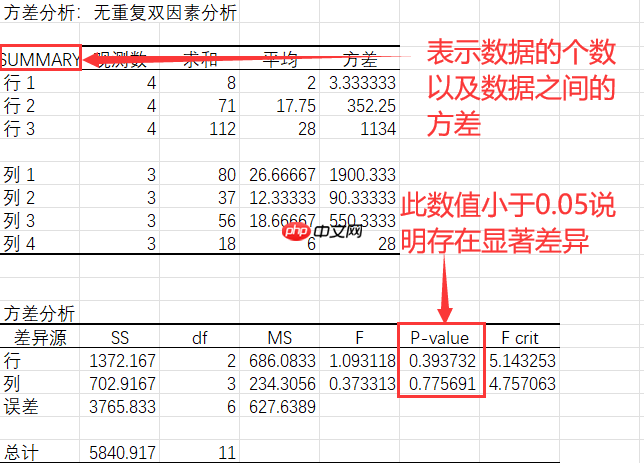Click the '方差分析' section heading cell
Screen dimensions: 644x463
coord(39,313)
